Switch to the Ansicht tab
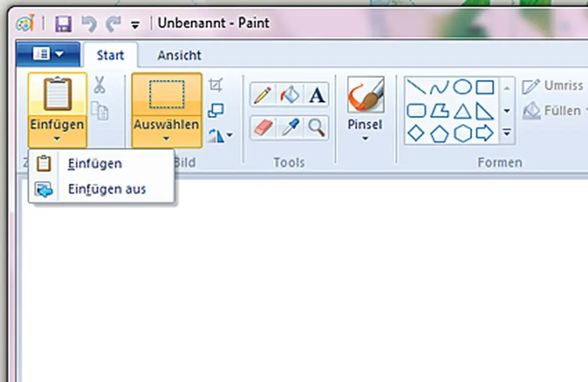This screenshot has width=588, height=382. tap(179, 55)
